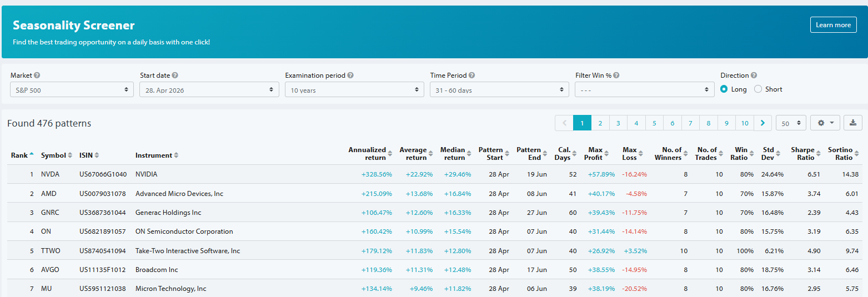Click the Found 476 patterns text
Viewport: 868px width, 297px height.
coord(49,123)
